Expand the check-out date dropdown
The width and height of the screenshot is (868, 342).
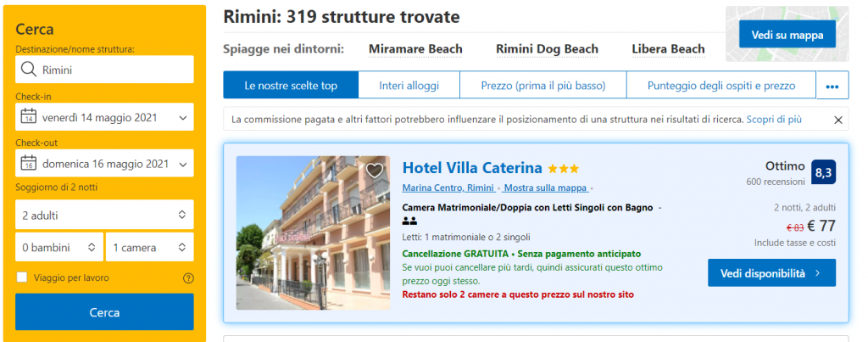(104, 164)
